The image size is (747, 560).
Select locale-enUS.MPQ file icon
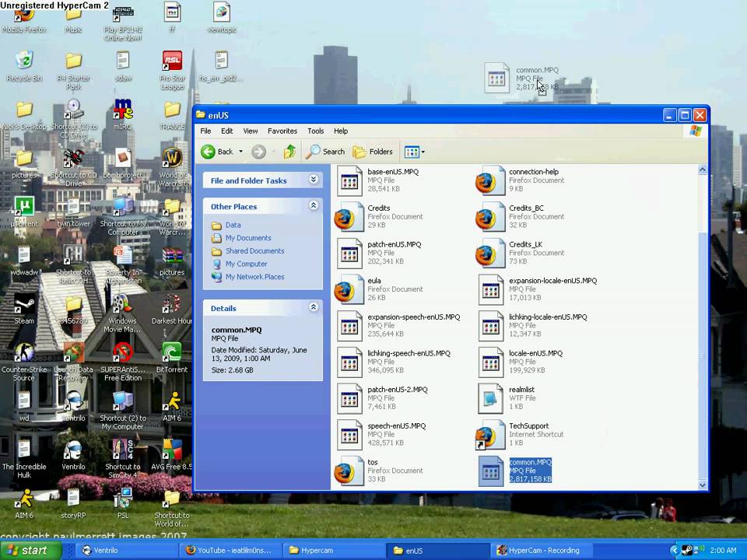click(491, 362)
